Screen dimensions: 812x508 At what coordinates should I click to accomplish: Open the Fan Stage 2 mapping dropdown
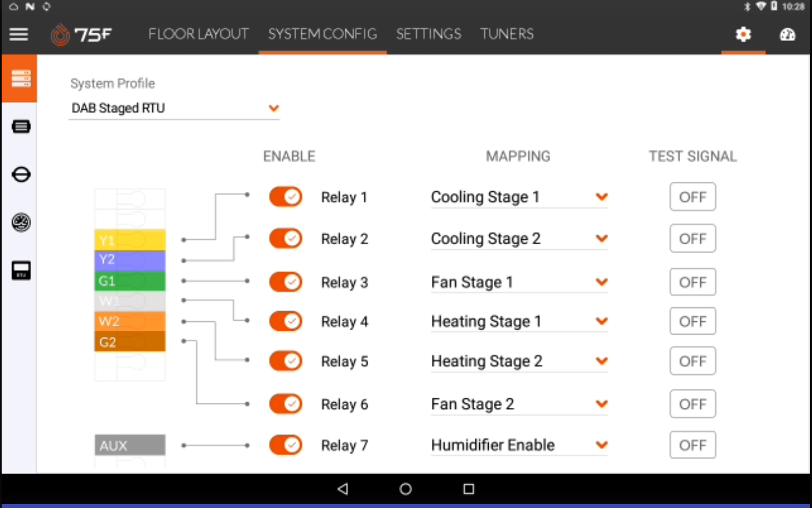519,404
